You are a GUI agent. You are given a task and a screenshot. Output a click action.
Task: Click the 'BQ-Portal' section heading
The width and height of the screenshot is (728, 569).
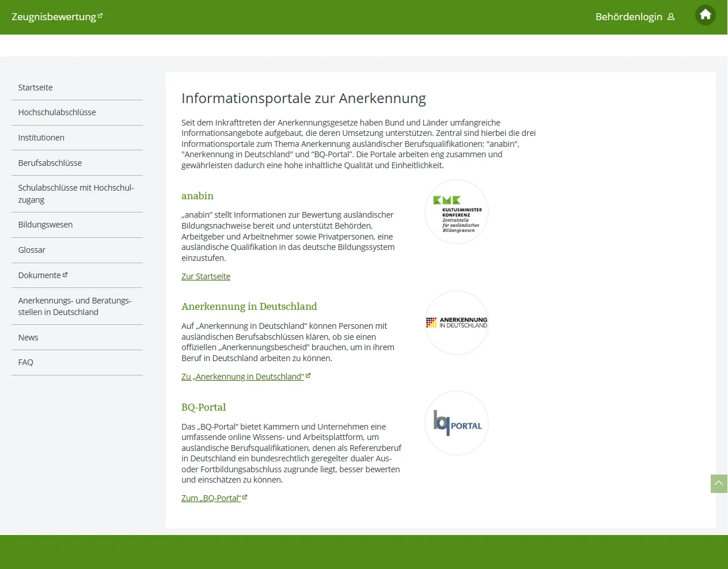click(203, 407)
